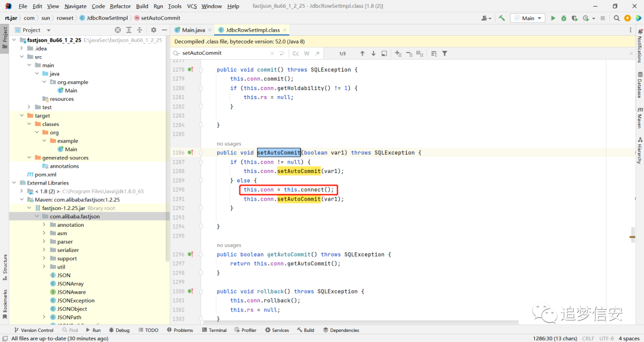Open Search Everywhere magnifier icon
The image size is (644, 342).
point(616,18)
